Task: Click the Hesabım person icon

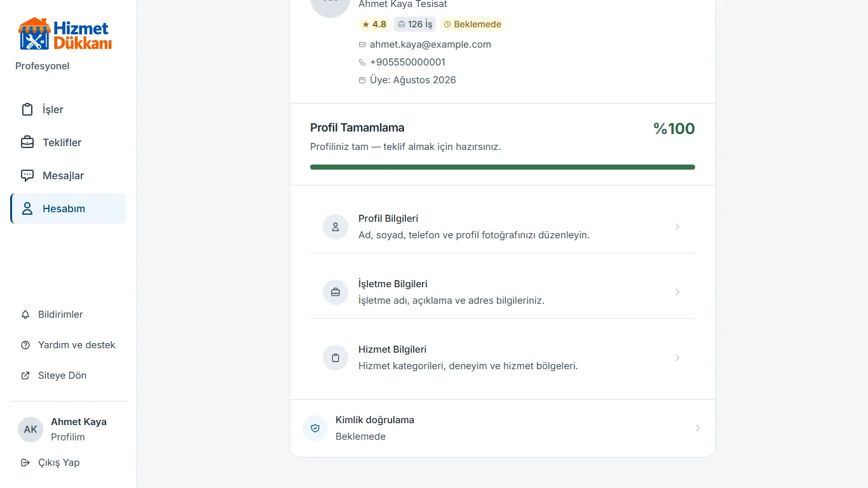Action: pos(27,208)
